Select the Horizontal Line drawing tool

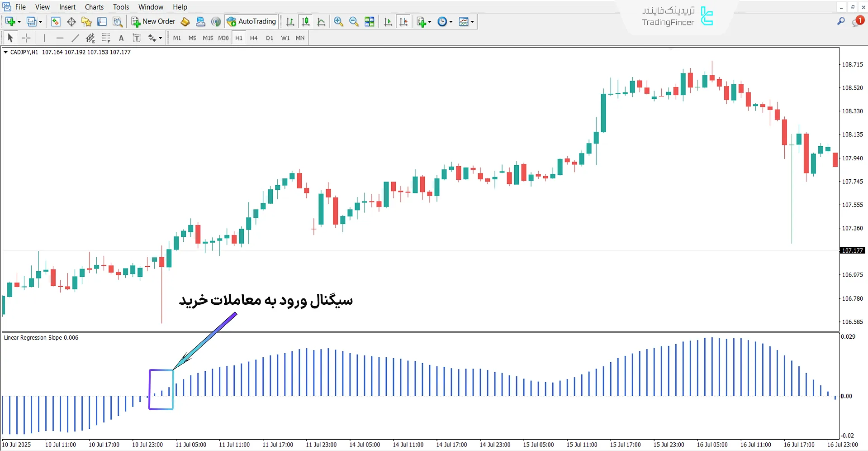pyautogui.click(x=60, y=38)
